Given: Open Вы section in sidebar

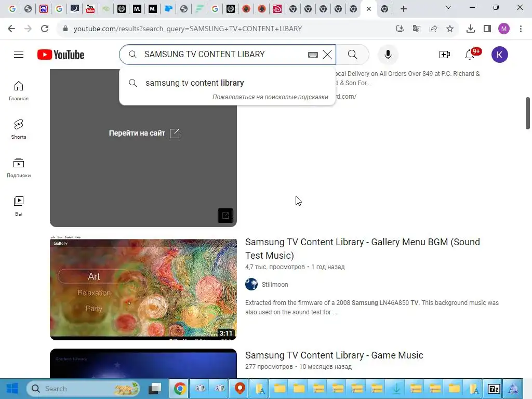Looking at the screenshot, I should click(19, 206).
